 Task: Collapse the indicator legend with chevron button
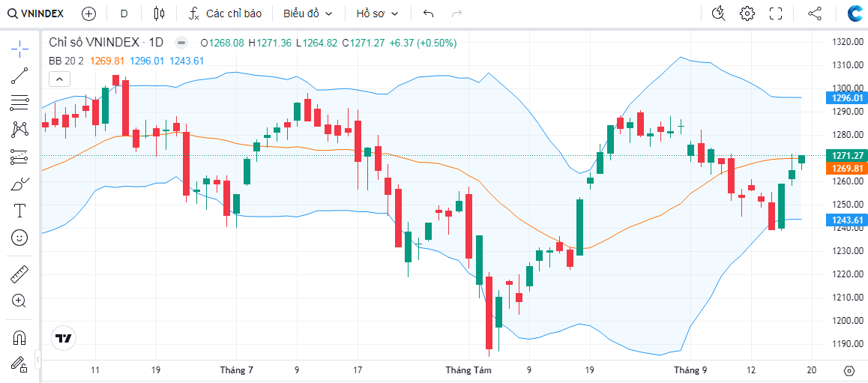coord(59,79)
